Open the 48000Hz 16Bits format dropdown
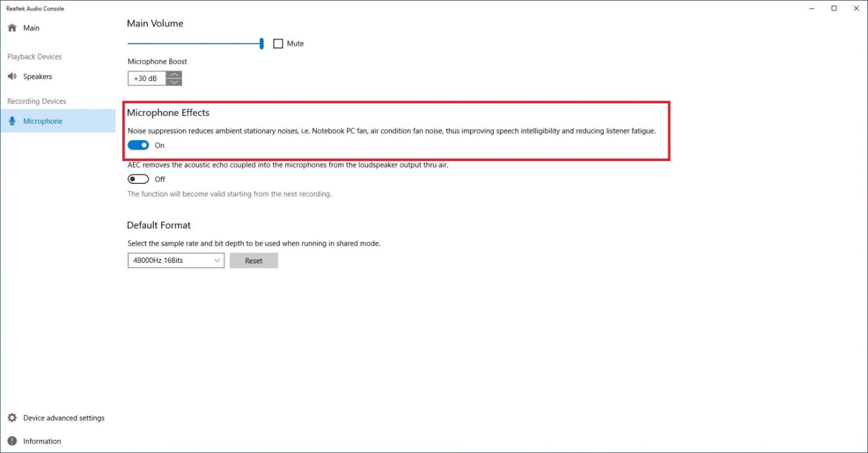 pyautogui.click(x=176, y=261)
